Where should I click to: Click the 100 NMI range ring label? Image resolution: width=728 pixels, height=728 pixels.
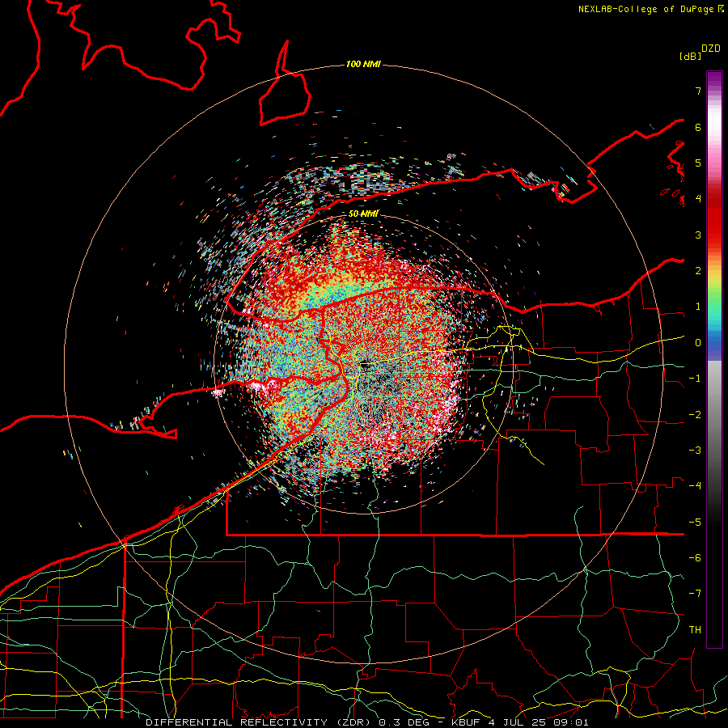pos(363,64)
